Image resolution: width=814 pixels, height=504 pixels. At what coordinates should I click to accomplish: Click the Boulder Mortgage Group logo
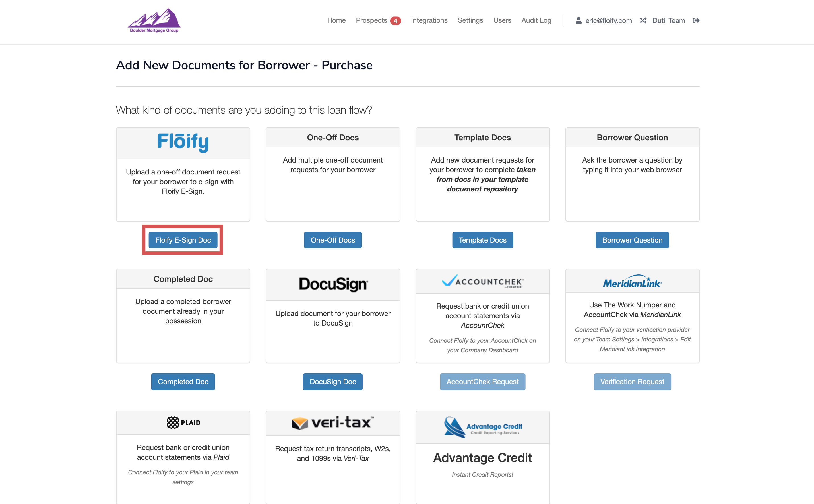(x=154, y=21)
